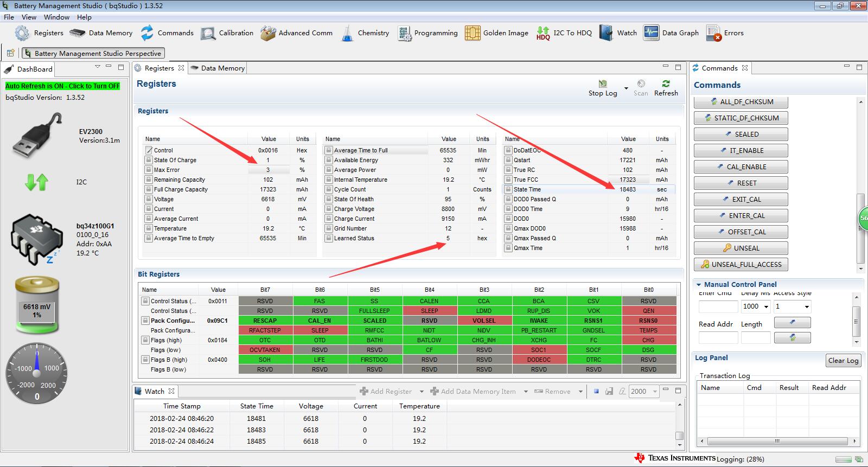Image resolution: width=868 pixels, height=467 pixels.
Task: Launch the Commands toolbar arrows icon
Action: 147,33
